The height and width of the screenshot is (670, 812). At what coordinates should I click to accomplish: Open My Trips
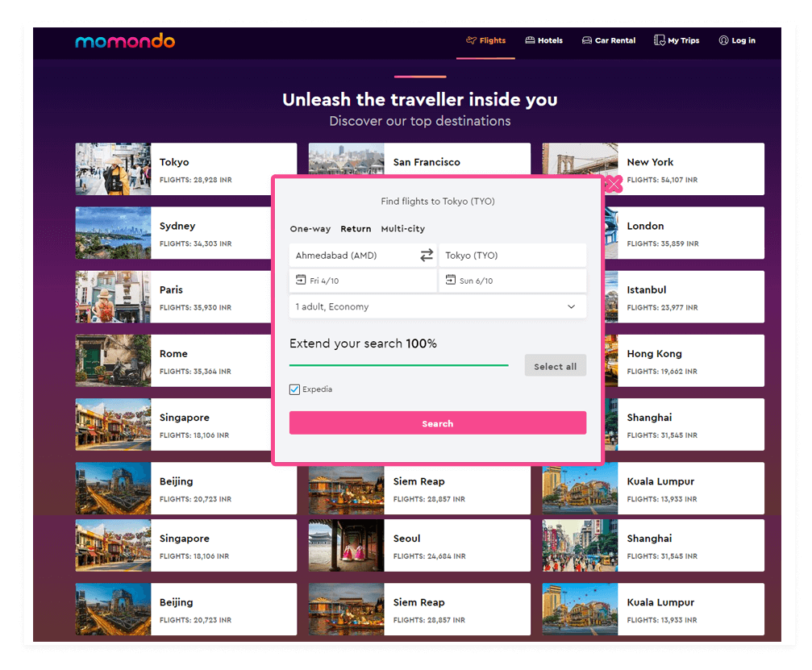click(677, 40)
